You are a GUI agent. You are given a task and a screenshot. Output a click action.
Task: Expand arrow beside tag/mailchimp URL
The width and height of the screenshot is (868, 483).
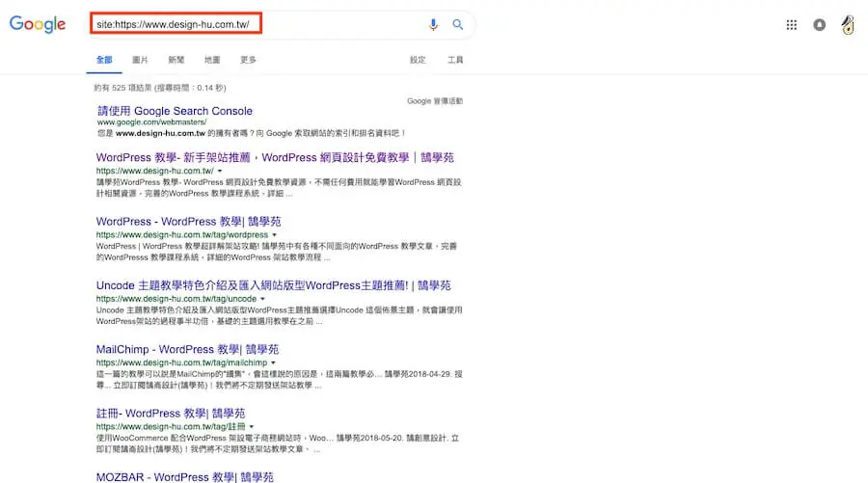point(273,362)
